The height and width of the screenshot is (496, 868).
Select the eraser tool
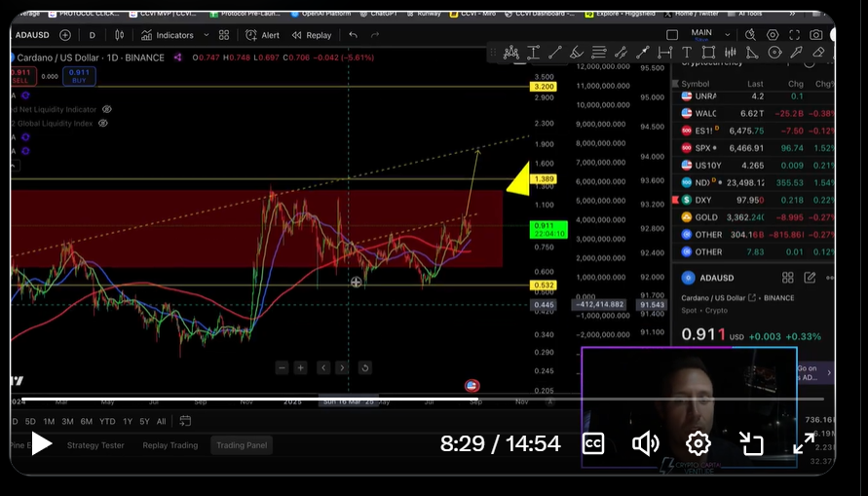tap(818, 53)
